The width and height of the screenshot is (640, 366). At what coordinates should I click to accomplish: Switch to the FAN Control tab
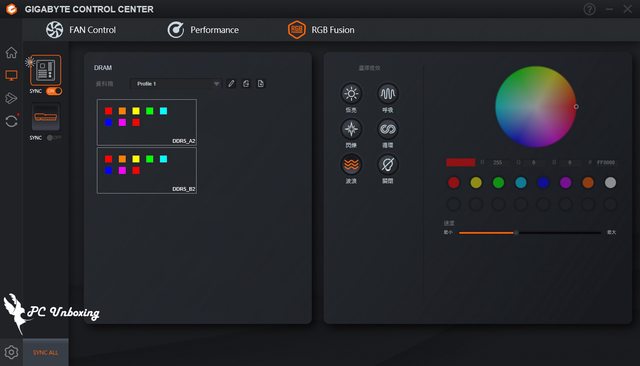(x=81, y=30)
